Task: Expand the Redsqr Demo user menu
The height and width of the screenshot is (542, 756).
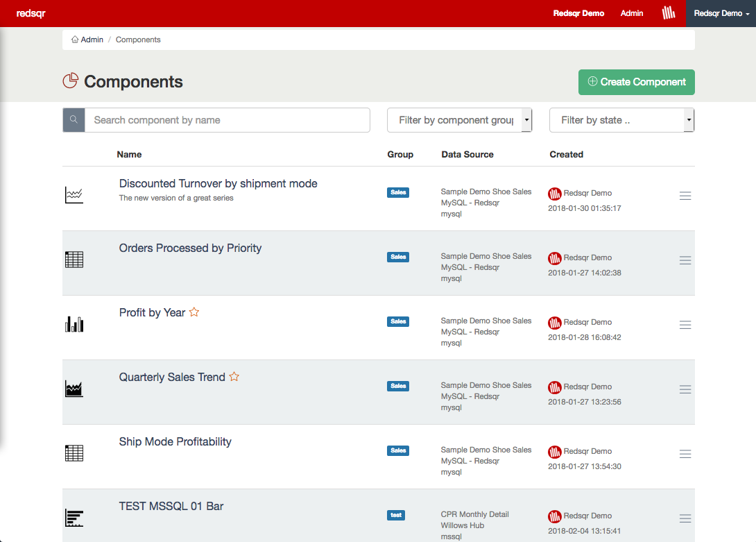Action: pyautogui.click(x=721, y=13)
